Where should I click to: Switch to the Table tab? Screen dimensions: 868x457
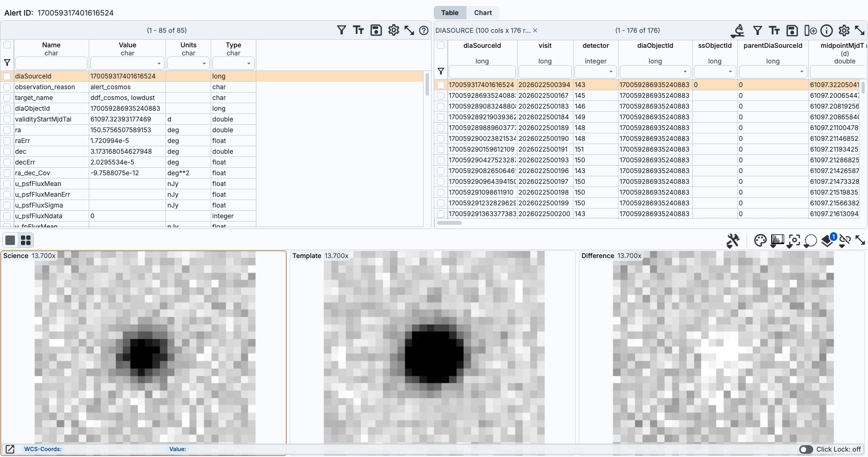tap(450, 12)
